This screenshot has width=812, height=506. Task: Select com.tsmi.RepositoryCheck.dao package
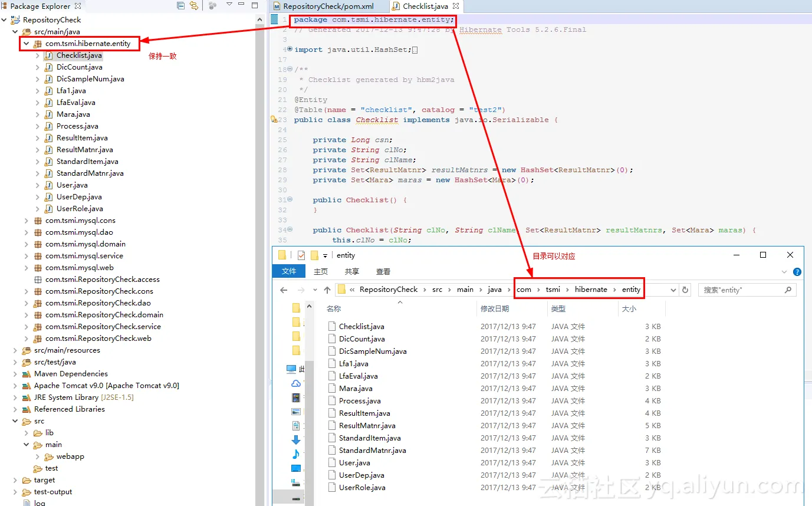[98, 303]
